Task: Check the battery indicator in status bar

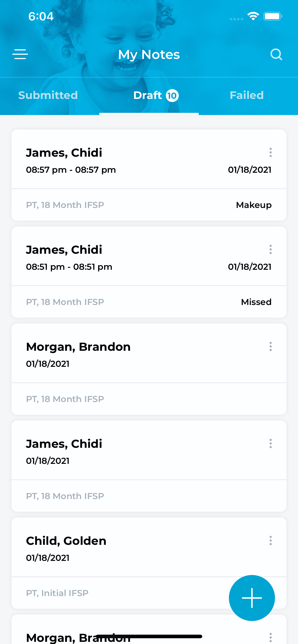Action: click(273, 16)
